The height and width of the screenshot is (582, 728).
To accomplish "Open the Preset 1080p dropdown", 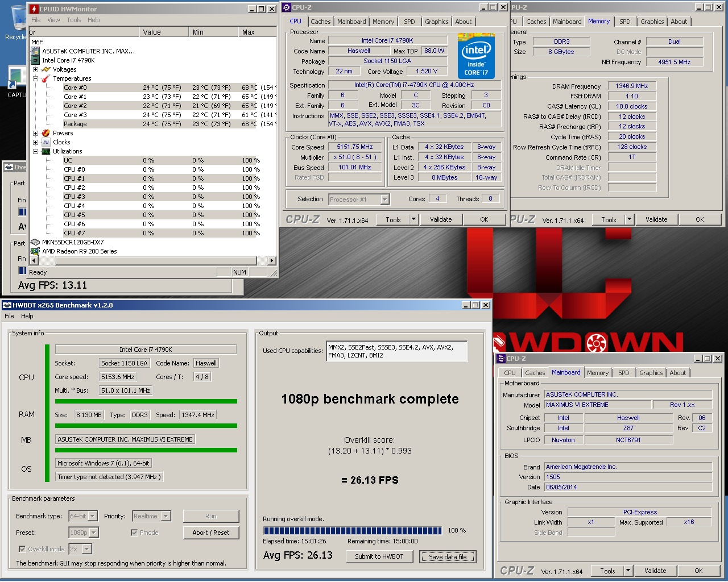I will coord(94,533).
